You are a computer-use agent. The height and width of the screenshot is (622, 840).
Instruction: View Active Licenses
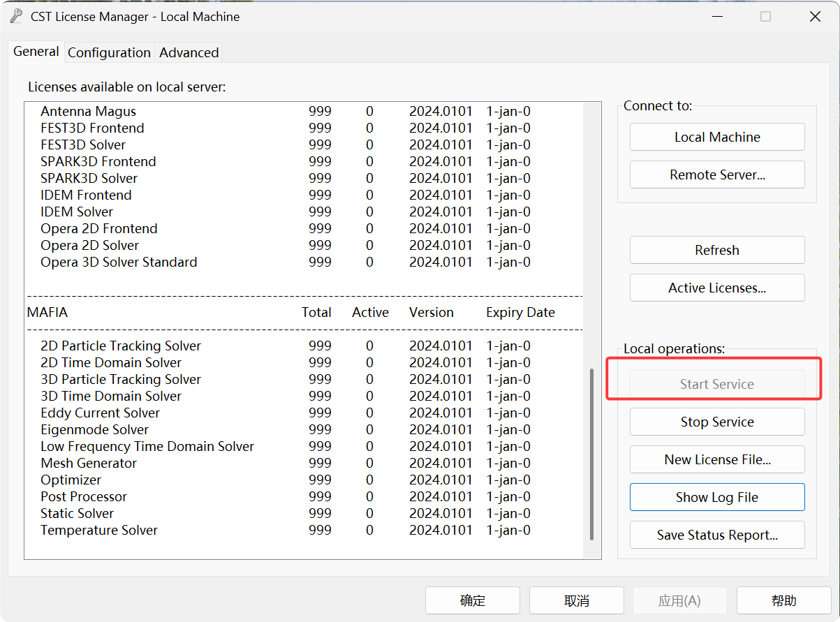[x=717, y=288]
